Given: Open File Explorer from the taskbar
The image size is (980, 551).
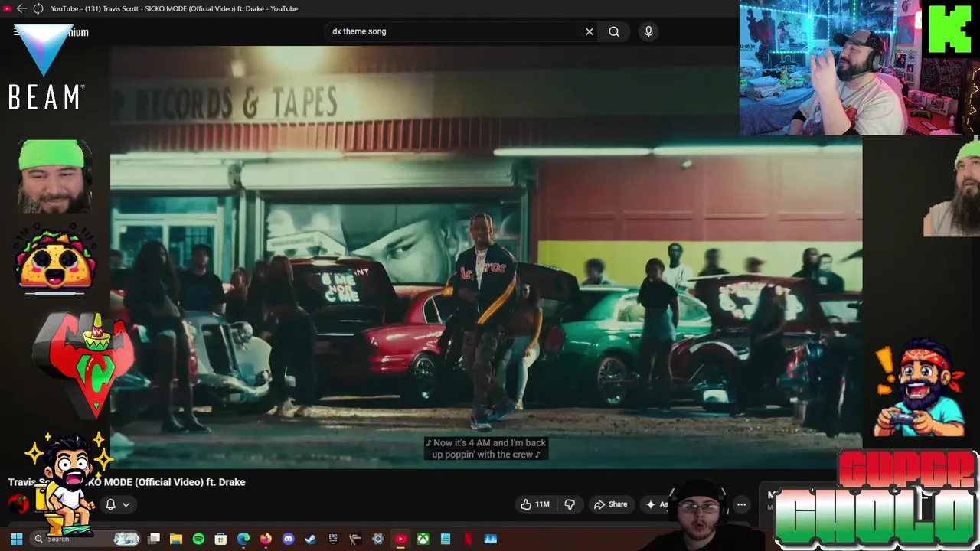Looking at the screenshot, I should (176, 539).
